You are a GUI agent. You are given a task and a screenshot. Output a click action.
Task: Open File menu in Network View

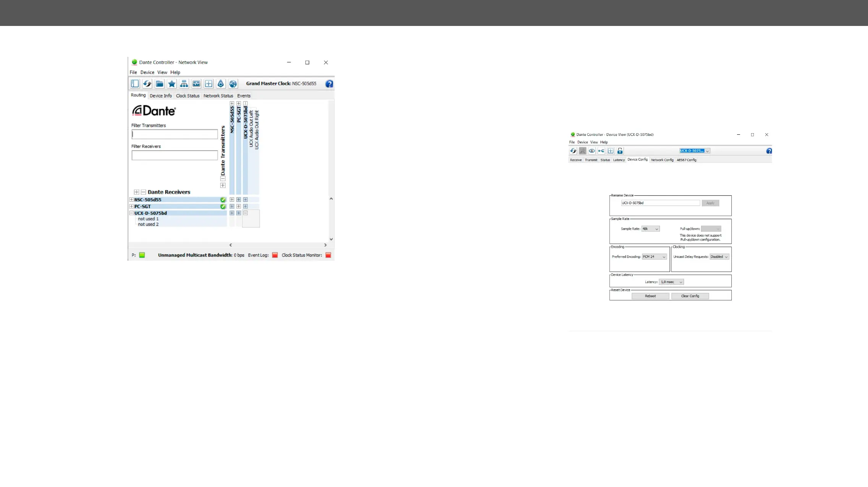(133, 73)
